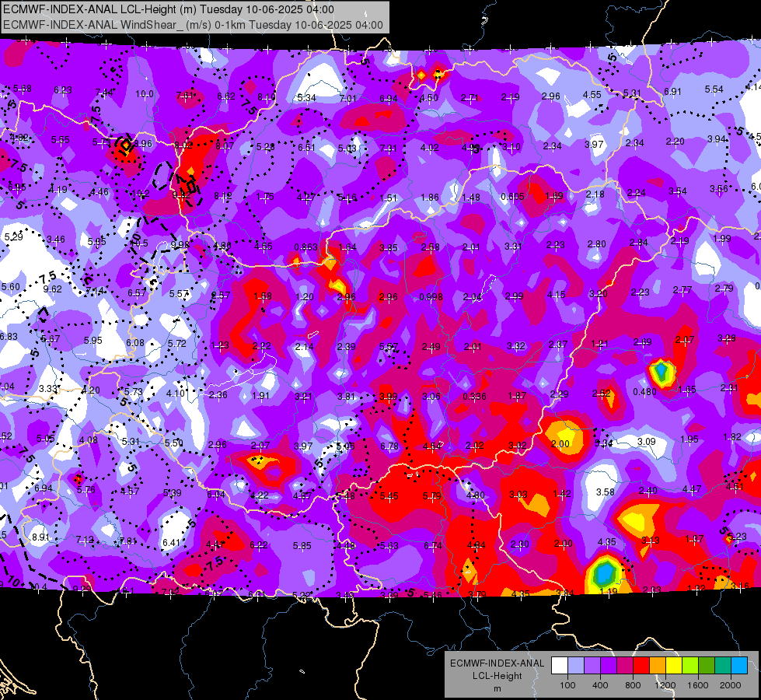Click the LCL-Height legend title
This screenshot has height=700, width=761.
(x=497, y=676)
